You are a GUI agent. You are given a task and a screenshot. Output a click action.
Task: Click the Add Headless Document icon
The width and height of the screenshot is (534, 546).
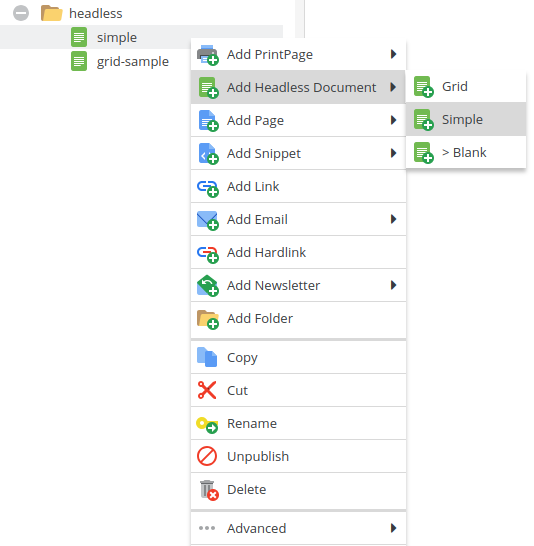coord(208,87)
